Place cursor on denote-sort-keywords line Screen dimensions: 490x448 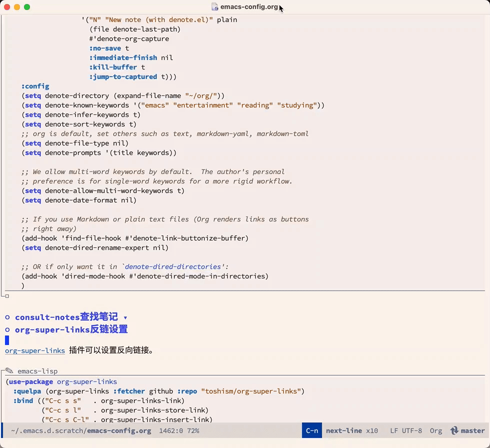tap(79, 124)
